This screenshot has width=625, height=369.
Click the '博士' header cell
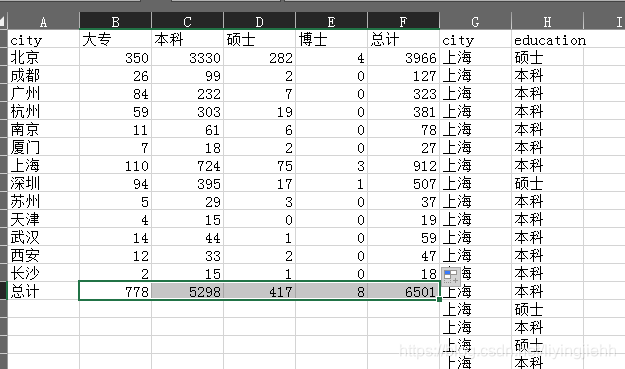pos(331,39)
